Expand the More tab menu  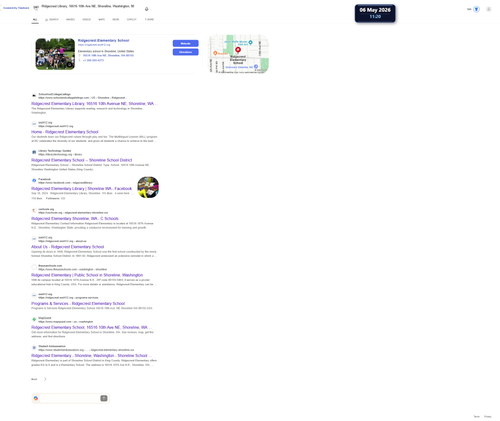[149, 20]
